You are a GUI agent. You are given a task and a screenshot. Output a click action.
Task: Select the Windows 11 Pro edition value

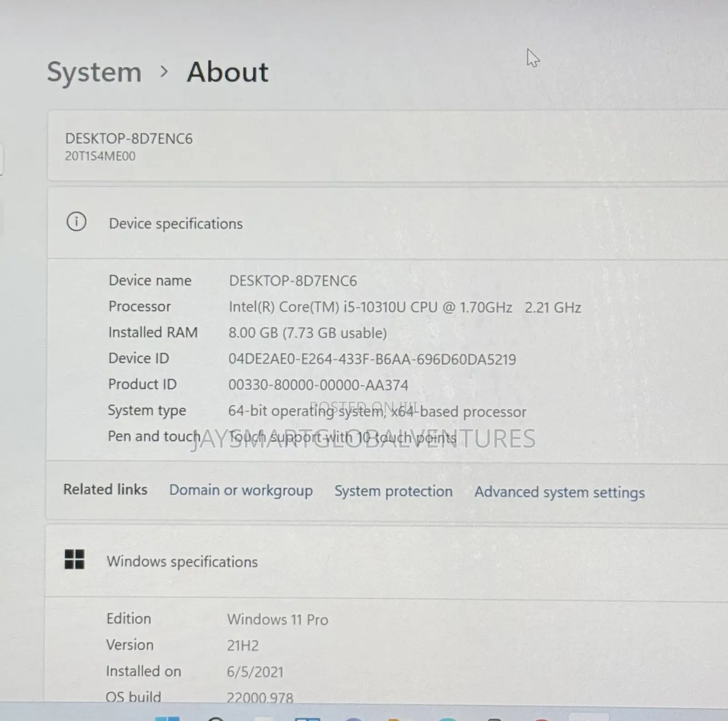click(278, 620)
